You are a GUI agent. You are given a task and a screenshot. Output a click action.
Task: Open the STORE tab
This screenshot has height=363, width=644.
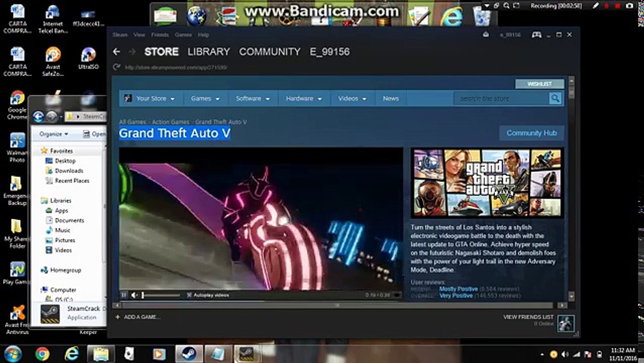tap(162, 51)
